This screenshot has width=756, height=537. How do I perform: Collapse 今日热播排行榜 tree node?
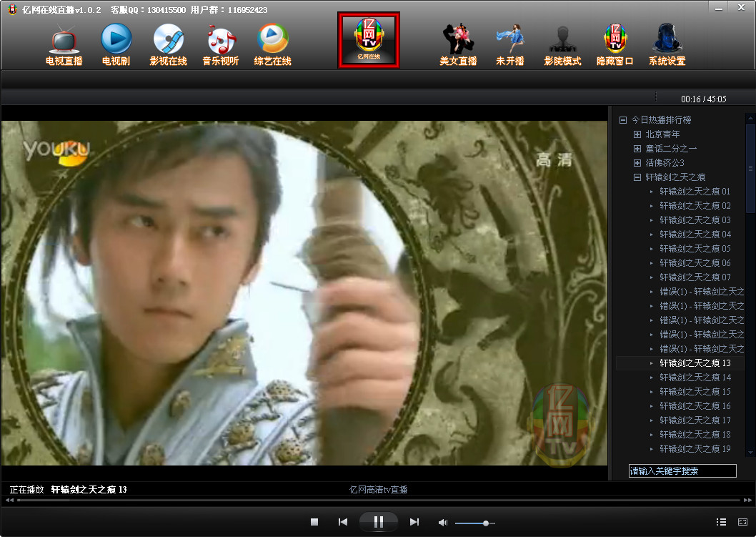click(623, 119)
